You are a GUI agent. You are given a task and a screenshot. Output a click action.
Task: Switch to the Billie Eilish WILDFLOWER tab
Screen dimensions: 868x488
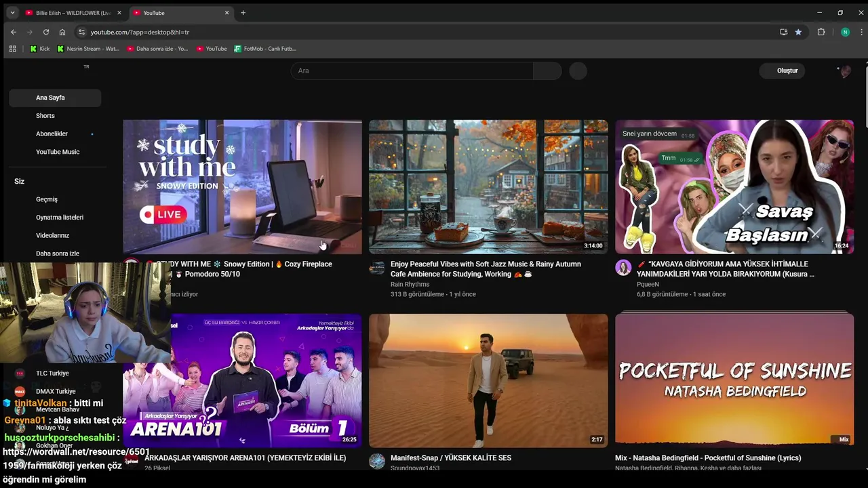(x=73, y=13)
